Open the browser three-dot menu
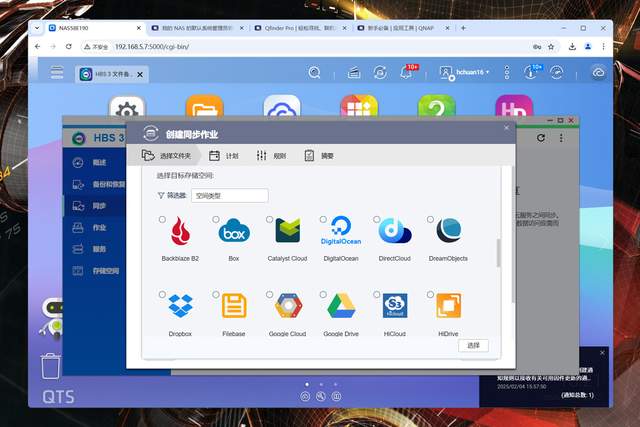This screenshot has width=640, height=427. pos(603,47)
